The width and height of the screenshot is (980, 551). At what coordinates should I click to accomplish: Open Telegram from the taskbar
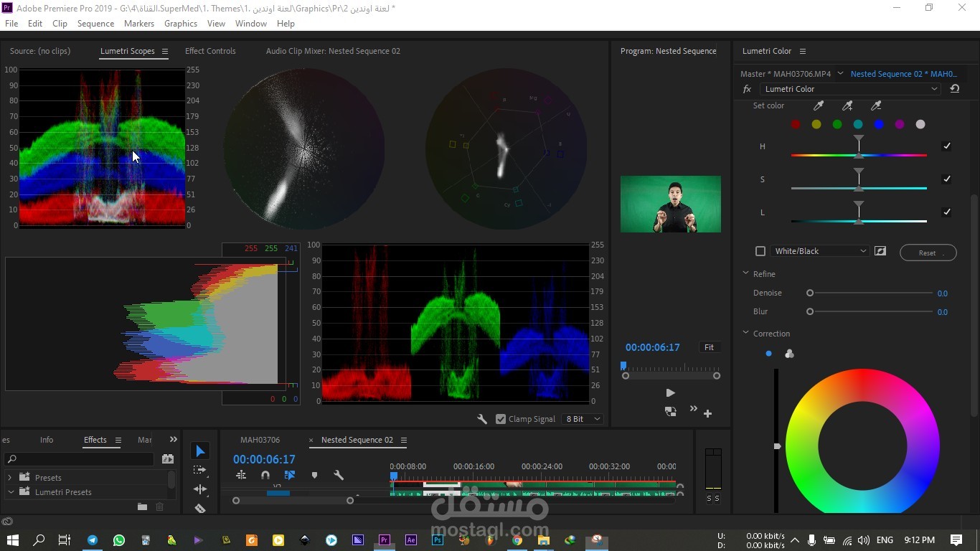click(93, 540)
